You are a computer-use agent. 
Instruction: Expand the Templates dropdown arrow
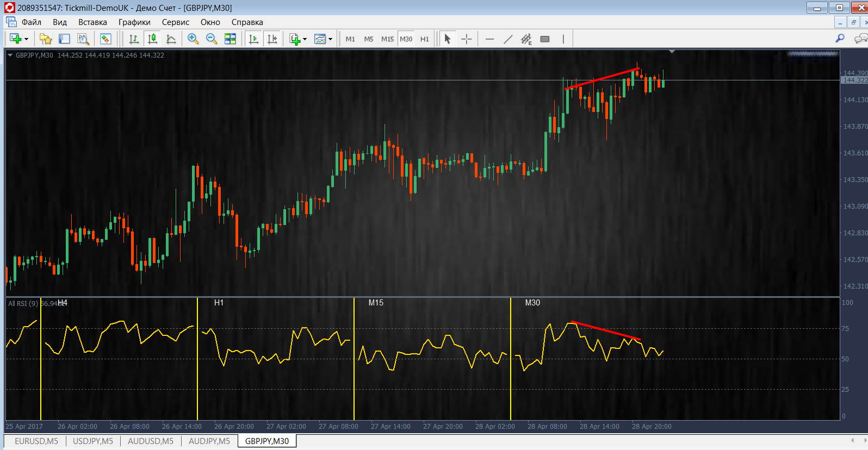point(330,39)
